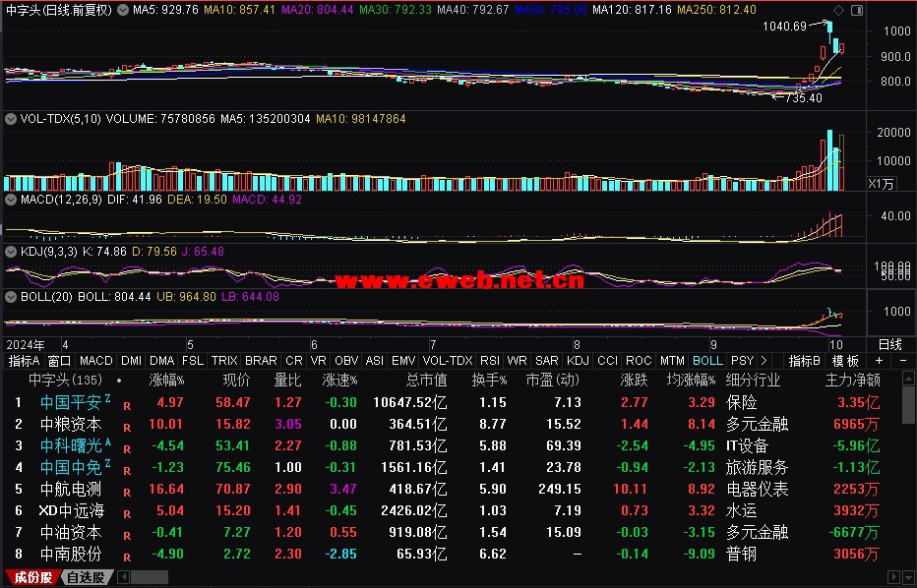The width and height of the screenshot is (917, 588).
Task: Switch indicator to FSL tab
Action: tap(193, 361)
